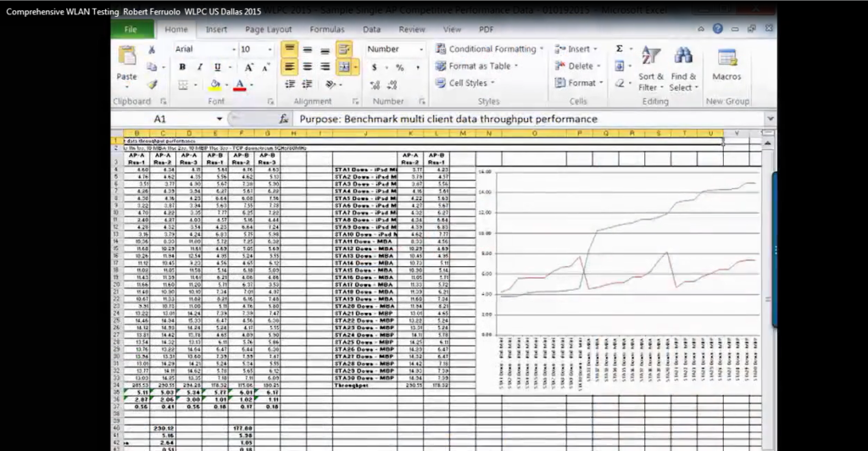Click the Fill down icon in Editing
This screenshot has width=868, height=451.
620,66
